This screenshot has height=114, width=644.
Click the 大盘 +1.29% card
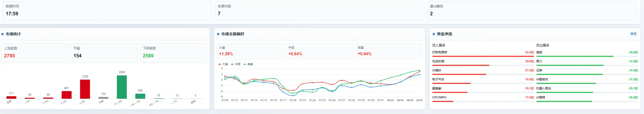point(250,51)
